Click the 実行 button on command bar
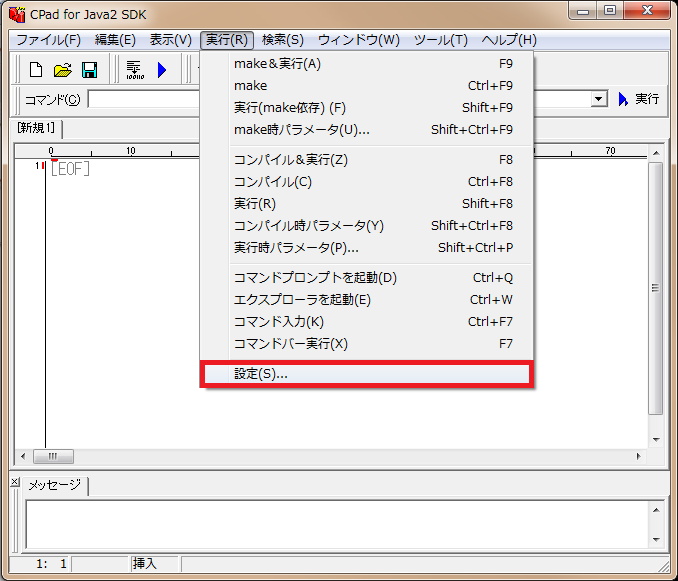The height and width of the screenshot is (581, 678). click(639, 99)
